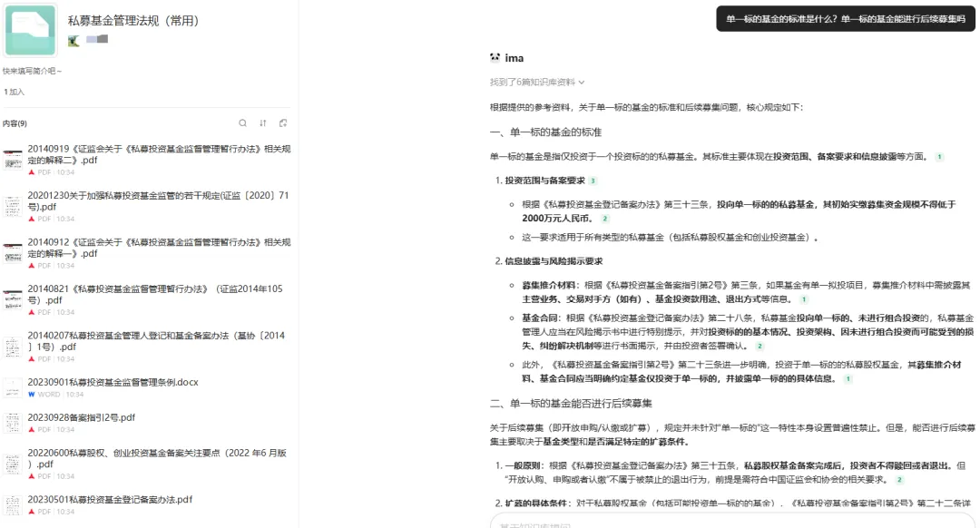The width and height of the screenshot is (980, 528).
Task: Open file 20230928备案指引2号.pdf
Action: coord(82,417)
